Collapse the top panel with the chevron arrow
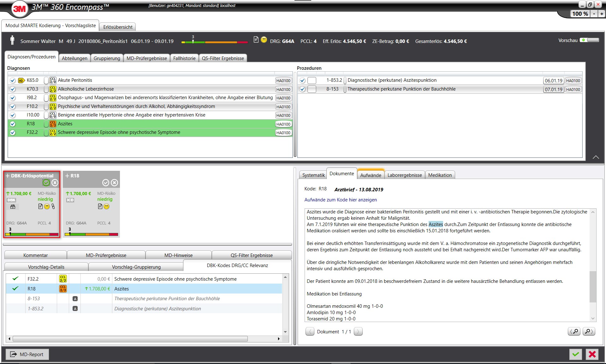 pyautogui.click(x=596, y=157)
